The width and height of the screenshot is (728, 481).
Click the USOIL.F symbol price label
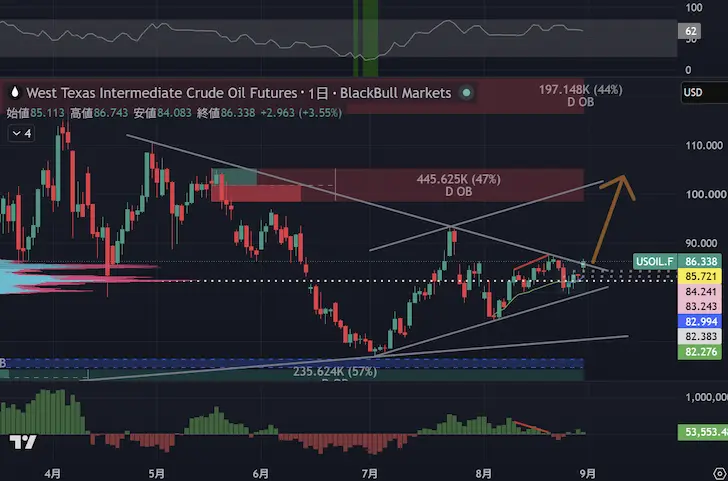coord(655,261)
